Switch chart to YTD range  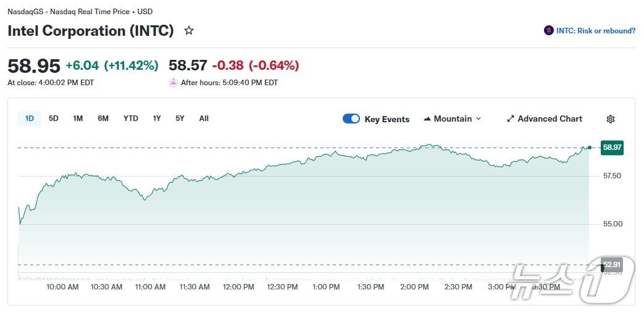131,119
